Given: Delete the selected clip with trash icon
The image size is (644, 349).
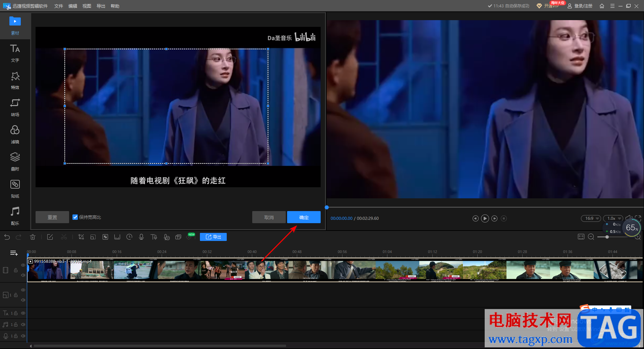Looking at the screenshot, I should pyautogui.click(x=33, y=237).
